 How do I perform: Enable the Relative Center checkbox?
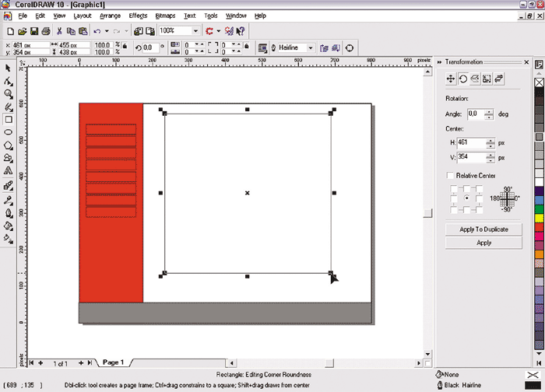[x=451, y=176]
